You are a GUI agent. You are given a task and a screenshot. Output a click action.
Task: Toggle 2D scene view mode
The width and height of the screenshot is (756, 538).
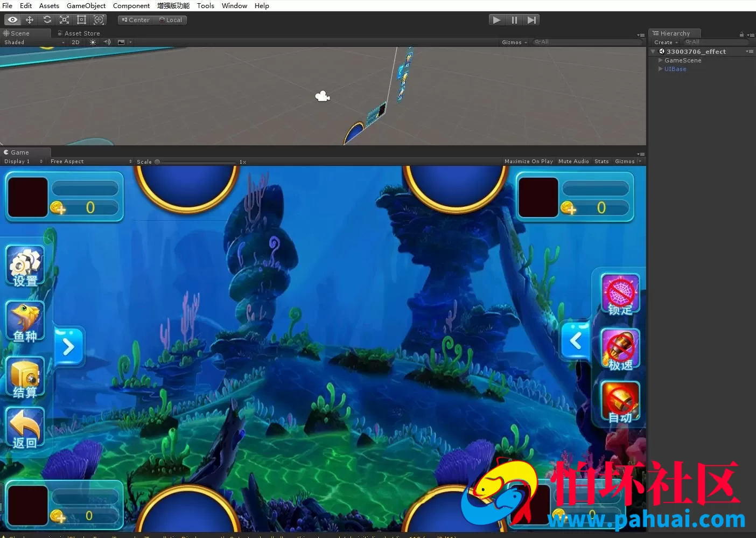[x=75, y=42]
